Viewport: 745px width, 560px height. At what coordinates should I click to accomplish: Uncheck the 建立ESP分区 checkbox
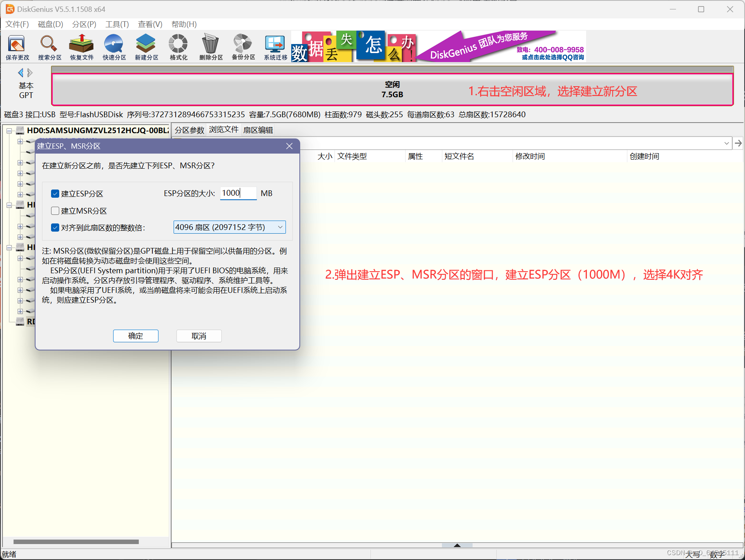(x=55, y=193)
